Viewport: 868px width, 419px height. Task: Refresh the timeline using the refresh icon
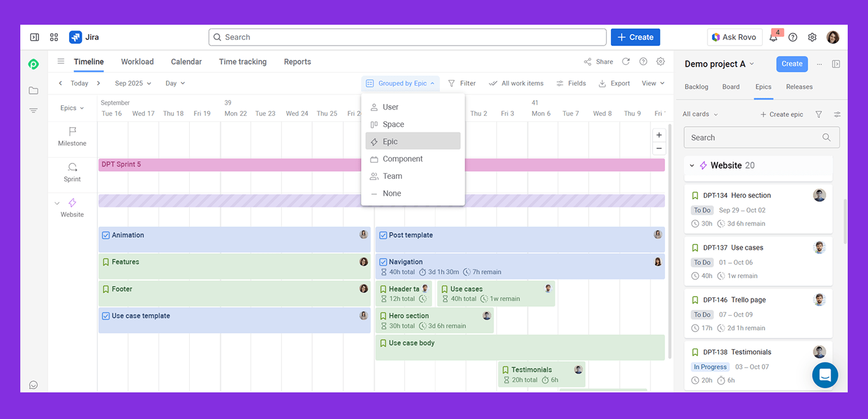pos(626,61)
